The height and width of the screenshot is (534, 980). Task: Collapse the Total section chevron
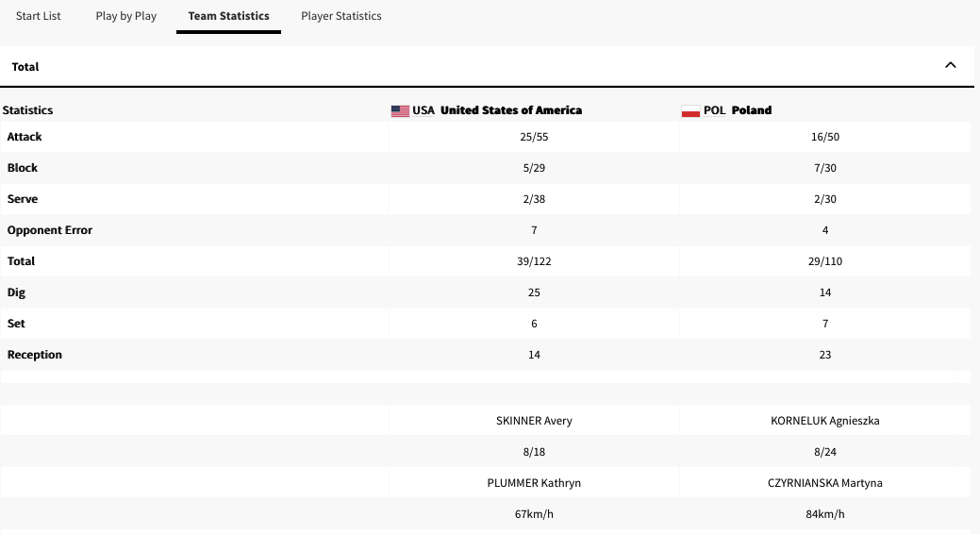click(950, 65)
